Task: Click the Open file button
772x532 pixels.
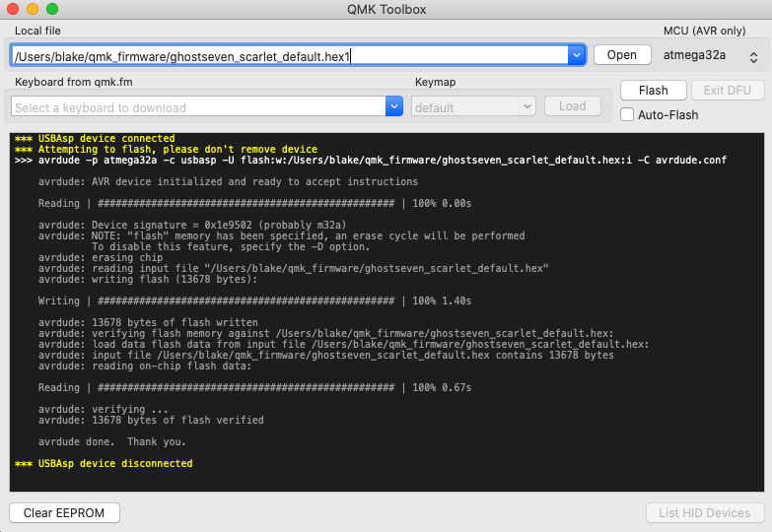Action: click(622, 55)
